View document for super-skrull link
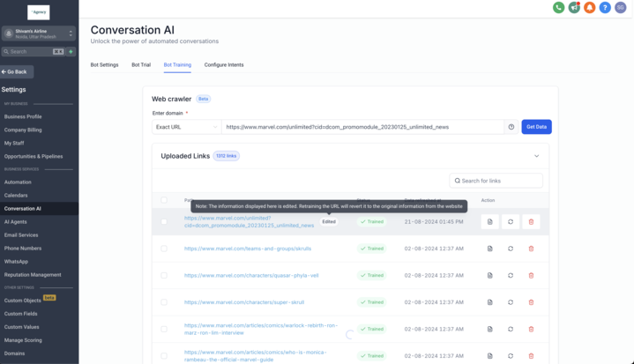The height and width of the screenshot is (364, 634). [490, 302]
